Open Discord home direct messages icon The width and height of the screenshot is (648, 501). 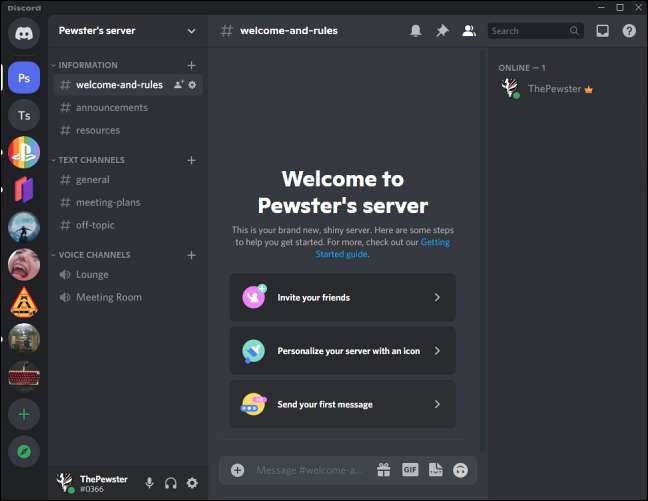pyautogui.click(x=24, y=33)
